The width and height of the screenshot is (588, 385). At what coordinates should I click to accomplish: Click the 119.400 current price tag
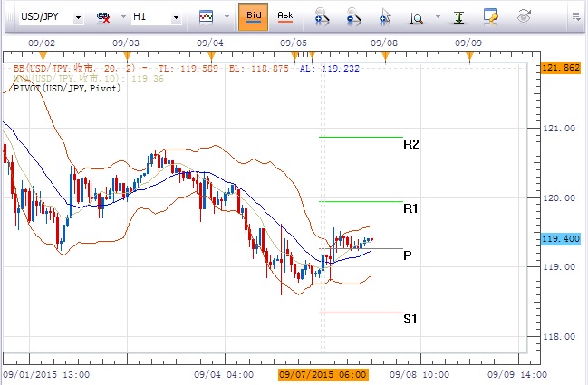(561, 239)
